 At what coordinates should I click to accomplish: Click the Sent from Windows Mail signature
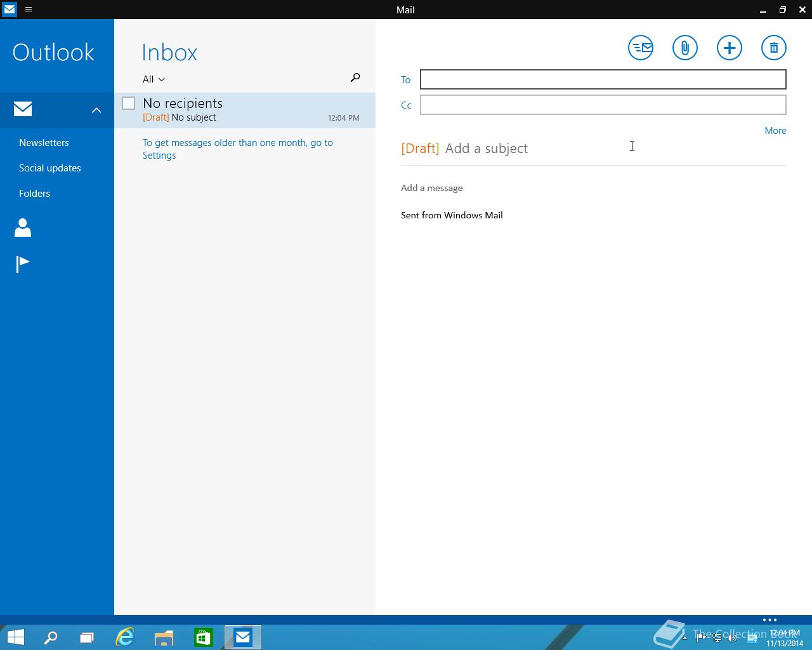click(x=452, y=215)
